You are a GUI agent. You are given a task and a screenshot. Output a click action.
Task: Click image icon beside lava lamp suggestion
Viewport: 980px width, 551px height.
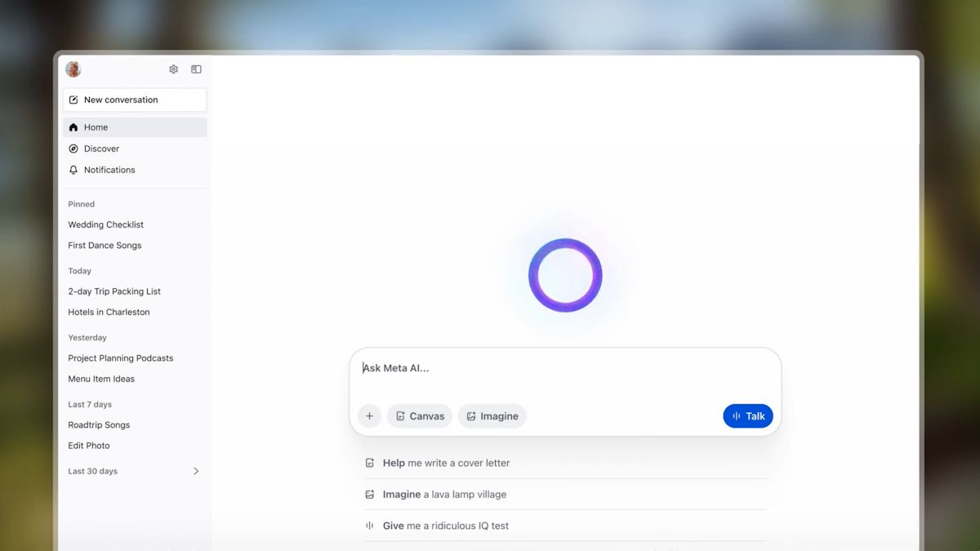click(369, 495)
